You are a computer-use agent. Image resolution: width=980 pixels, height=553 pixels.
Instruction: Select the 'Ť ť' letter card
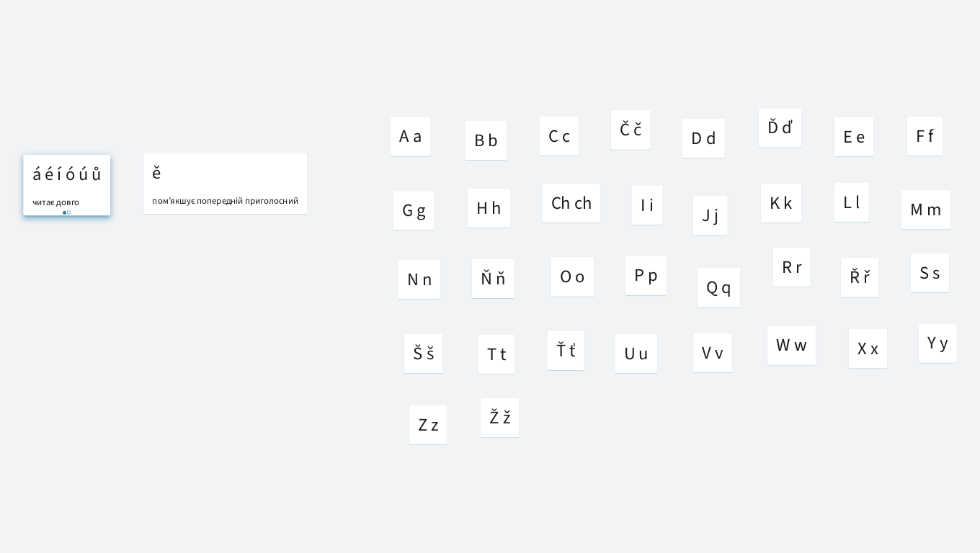coord(565,351)
